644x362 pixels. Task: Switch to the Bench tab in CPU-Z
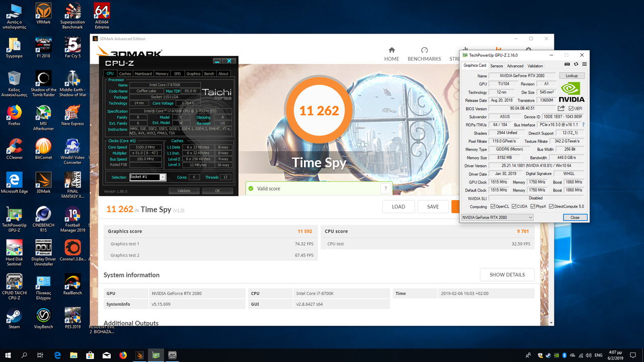209,73
